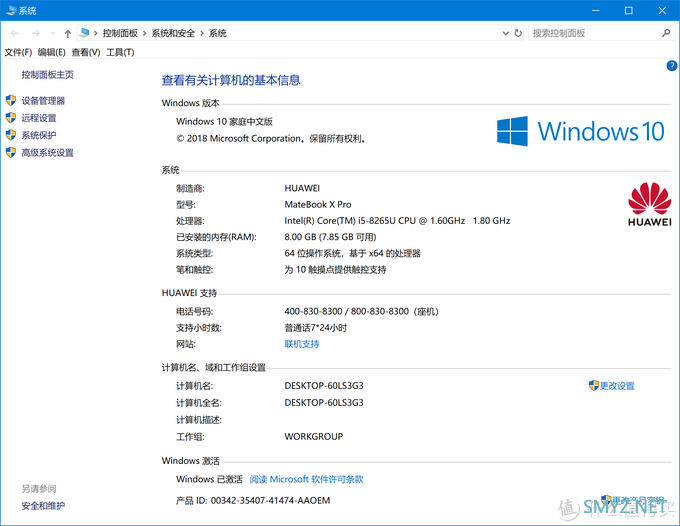This screenshot has height=526, width=680.
Task: Refresh the page with the refresh icon
Action: (x=518, y=33)
